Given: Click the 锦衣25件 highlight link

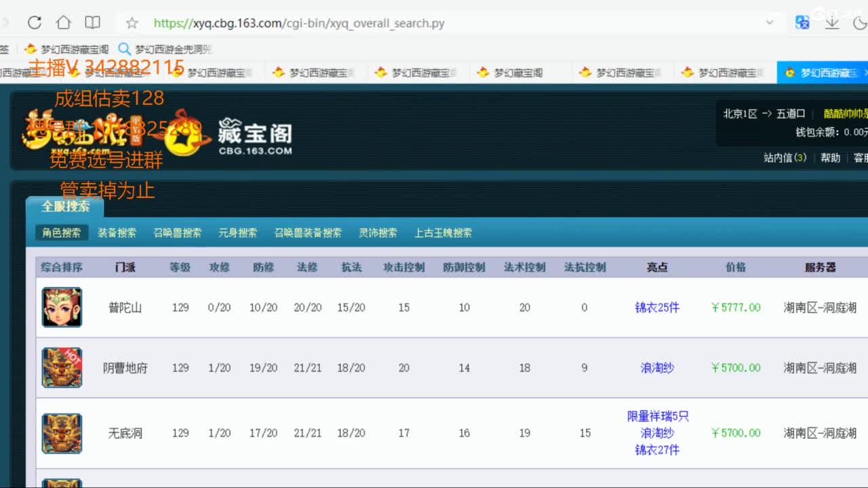Looking at the screenshot, I should point(657,307).
